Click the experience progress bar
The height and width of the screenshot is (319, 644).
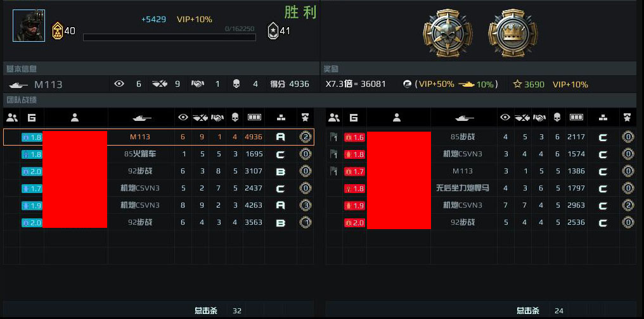169,37
